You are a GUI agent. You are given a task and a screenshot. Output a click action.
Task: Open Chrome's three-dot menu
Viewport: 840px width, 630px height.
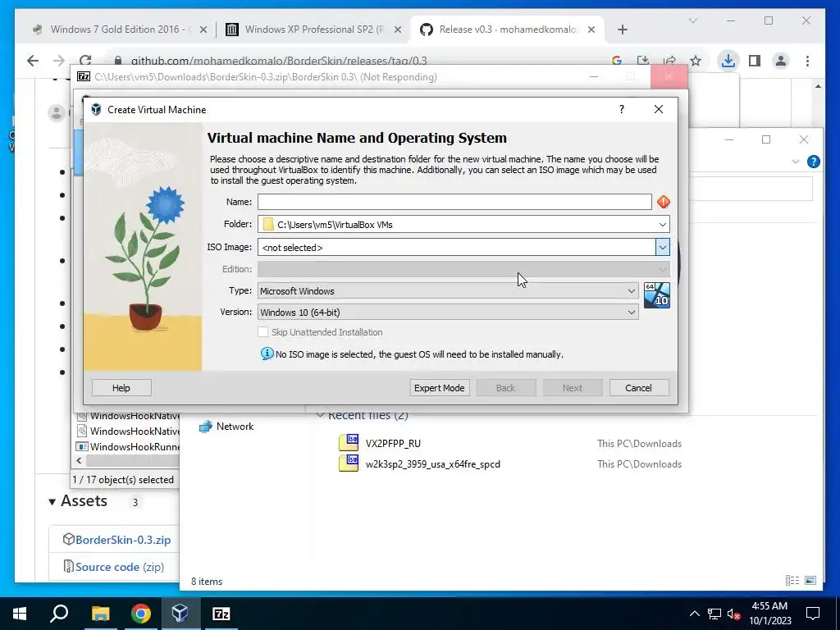pyautogui.click(x=807, y=61)
